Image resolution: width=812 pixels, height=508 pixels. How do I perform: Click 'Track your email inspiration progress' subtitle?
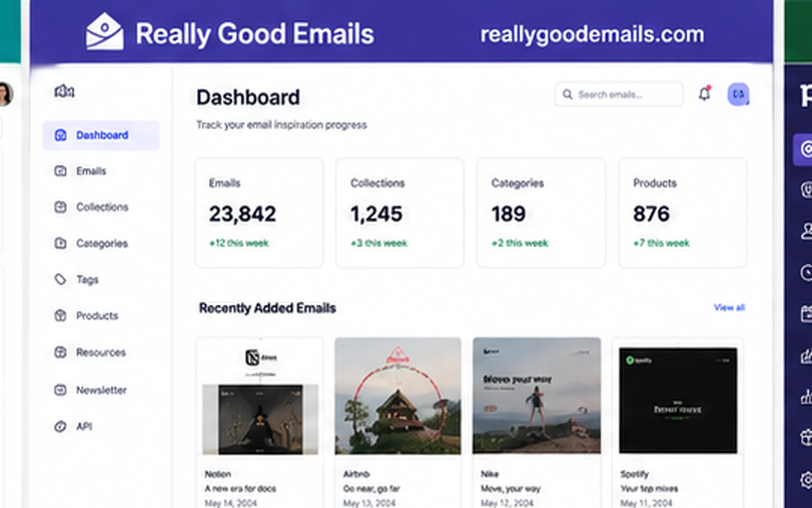(x=282, y=125)
